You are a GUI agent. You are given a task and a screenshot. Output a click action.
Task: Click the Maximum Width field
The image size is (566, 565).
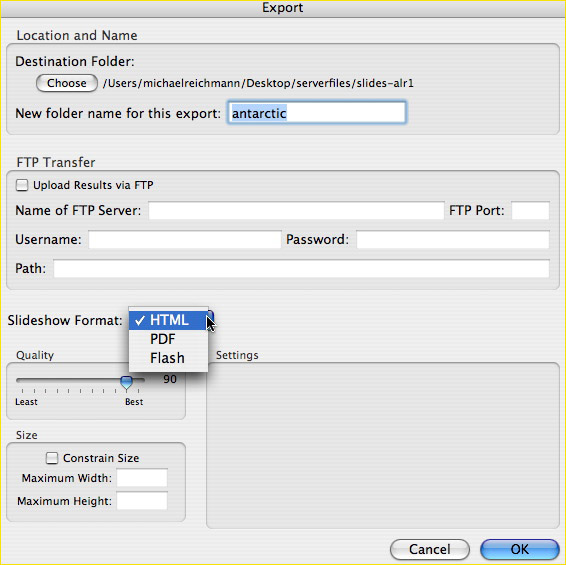tap(142, 478)
